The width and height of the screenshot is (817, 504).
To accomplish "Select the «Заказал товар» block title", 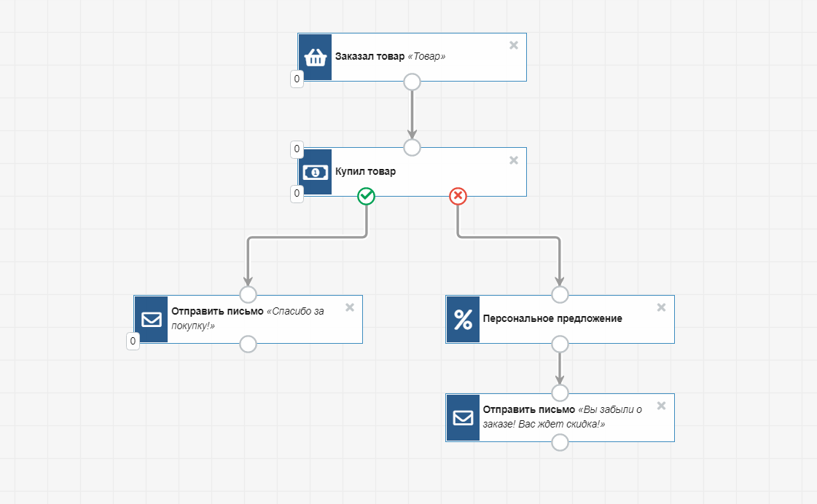I will click(370, 57).
